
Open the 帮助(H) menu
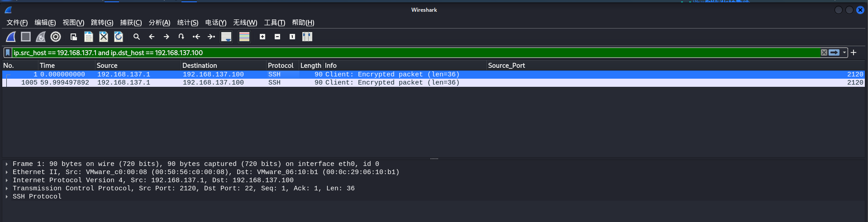tap(303, 23)
